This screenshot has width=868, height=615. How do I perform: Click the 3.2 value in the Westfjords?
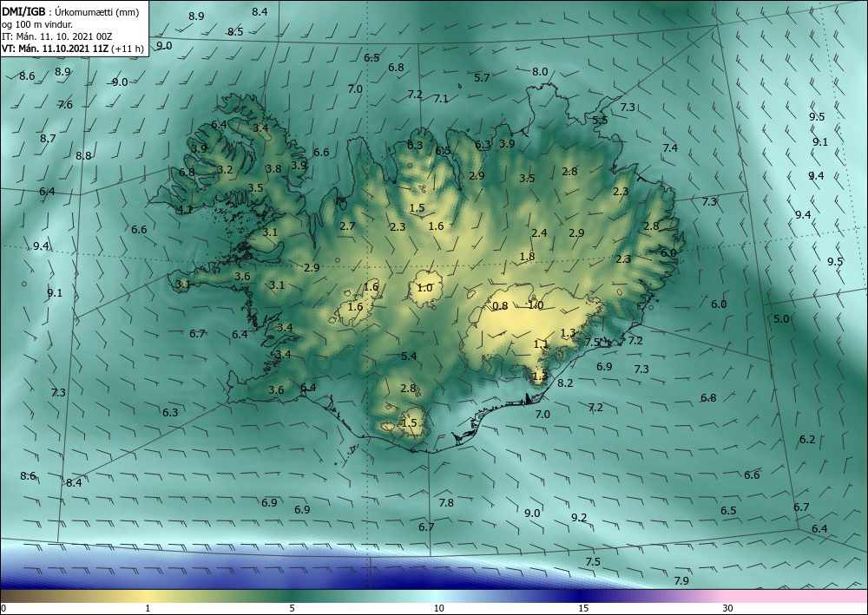pyautogui.click(x=225, y=170)
